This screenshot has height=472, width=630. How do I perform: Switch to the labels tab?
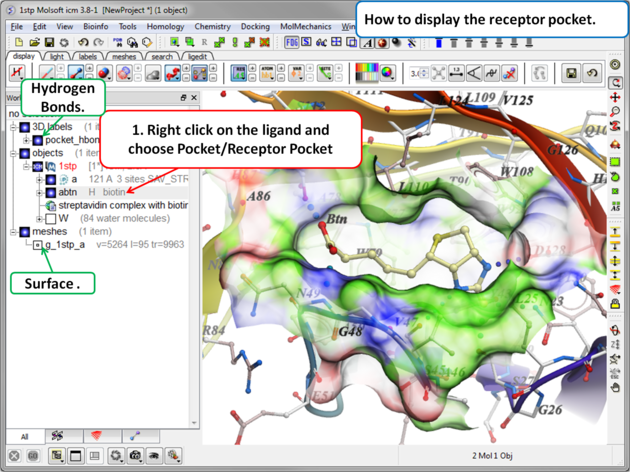[88, 57]
